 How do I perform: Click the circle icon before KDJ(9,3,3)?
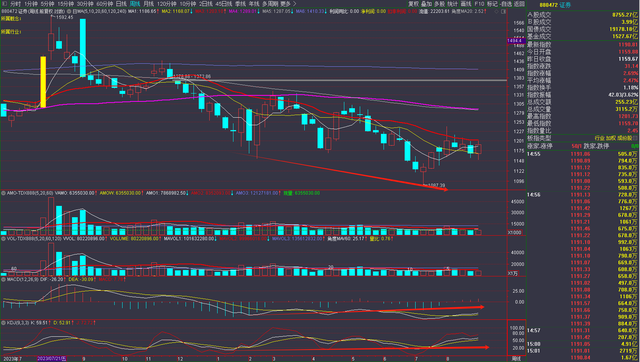pos(3,323)
